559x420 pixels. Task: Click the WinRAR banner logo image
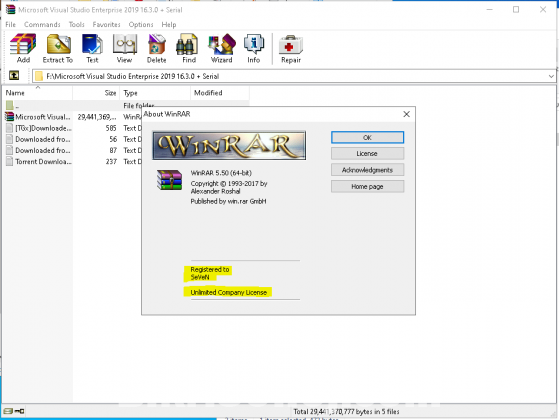point(229,145)
